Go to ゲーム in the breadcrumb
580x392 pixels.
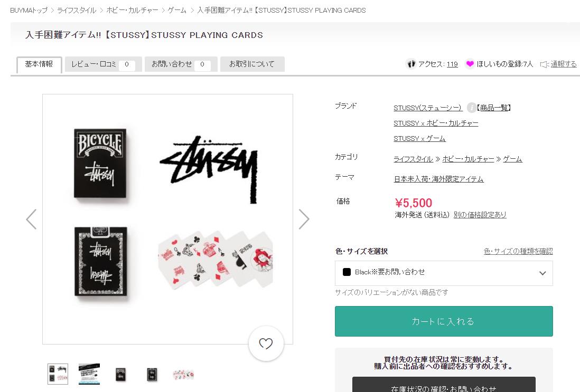point(177,10)
